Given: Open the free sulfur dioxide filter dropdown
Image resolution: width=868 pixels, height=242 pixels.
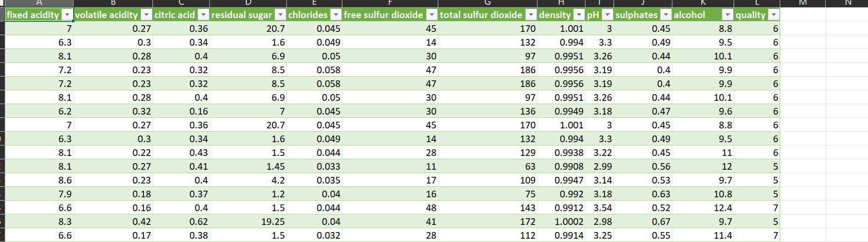Looking at the screenshot, I should click(x=432, y=15).
